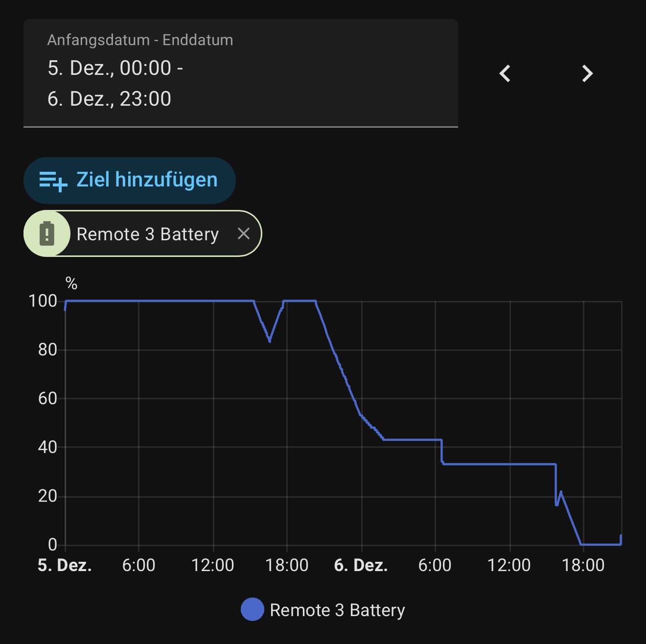
Task: Remove the Remote 3 Battery chip
Action: tap(244, 233)
